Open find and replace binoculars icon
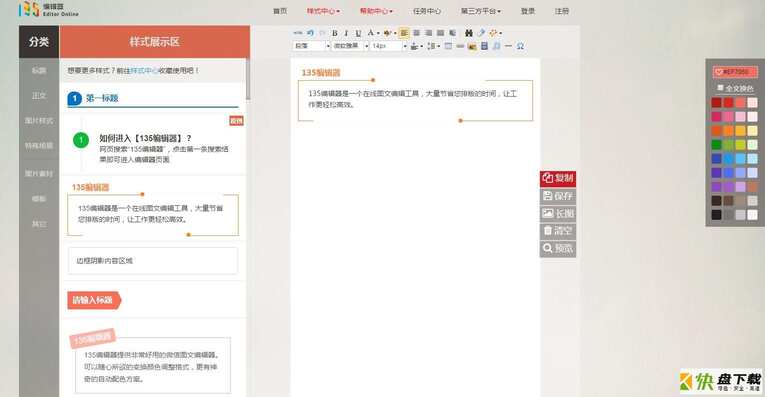The height and width of the screenshot is (397, 765). [x=469, y=33]
